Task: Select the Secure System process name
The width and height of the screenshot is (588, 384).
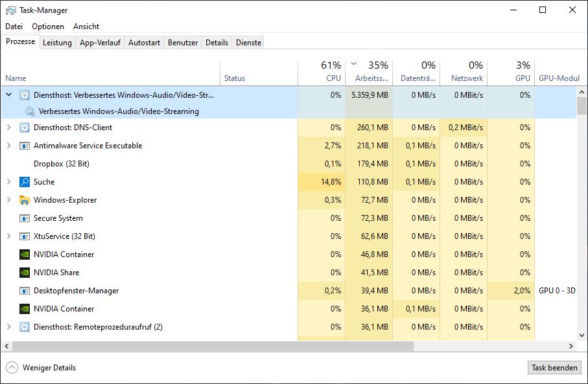Action: click(x=58, y=218)
